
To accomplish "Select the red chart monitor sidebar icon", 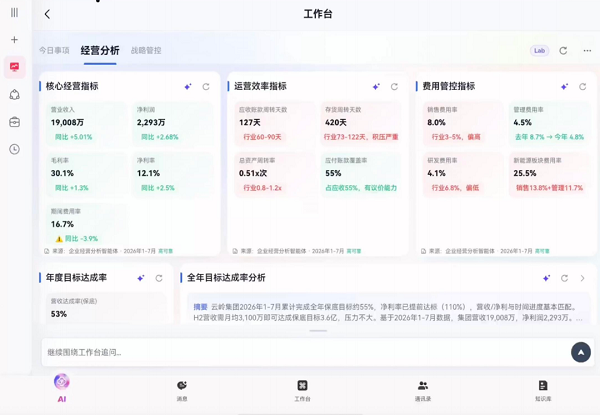I will (15, 67).
